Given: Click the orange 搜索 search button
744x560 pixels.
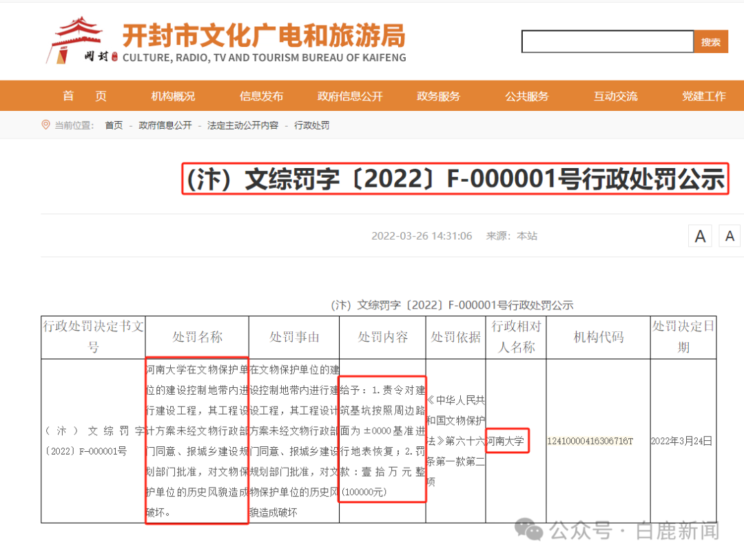Looking at the screenshot, I should [x=711, y=42].
